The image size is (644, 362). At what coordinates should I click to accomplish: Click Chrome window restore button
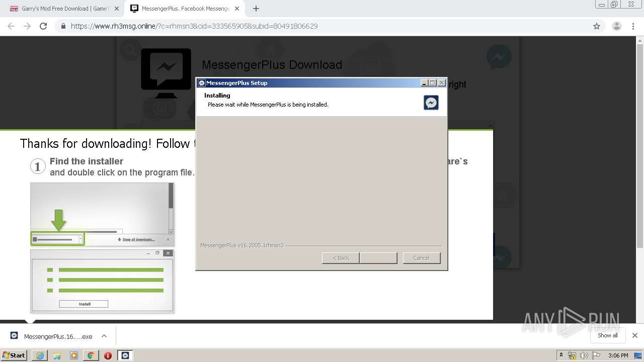pos(614,4)
